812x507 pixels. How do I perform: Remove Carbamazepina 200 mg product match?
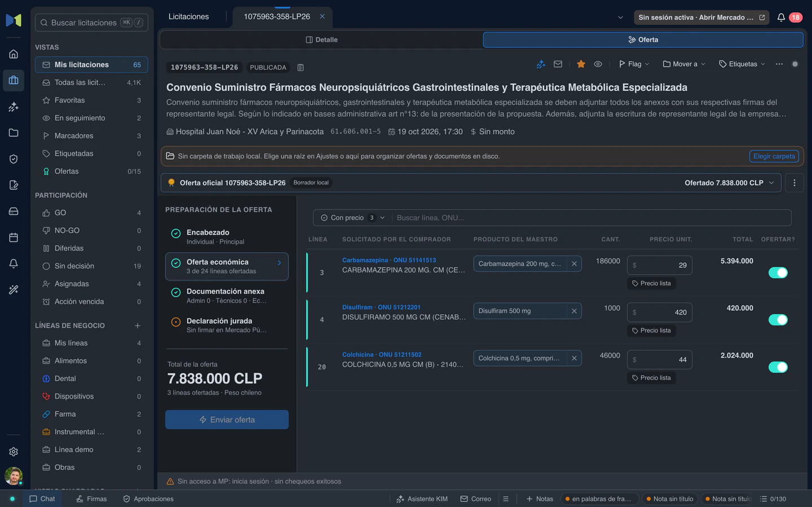[574, 264]
